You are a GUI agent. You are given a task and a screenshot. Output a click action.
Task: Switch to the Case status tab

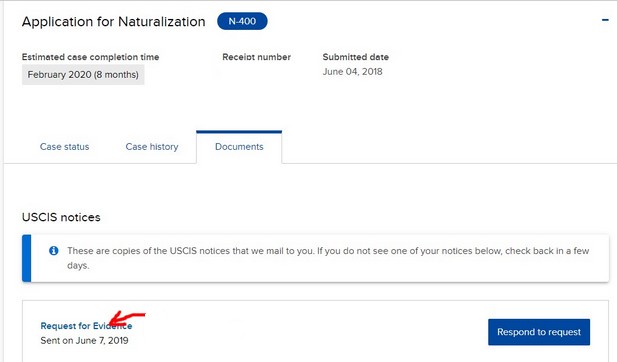(65, 147)
